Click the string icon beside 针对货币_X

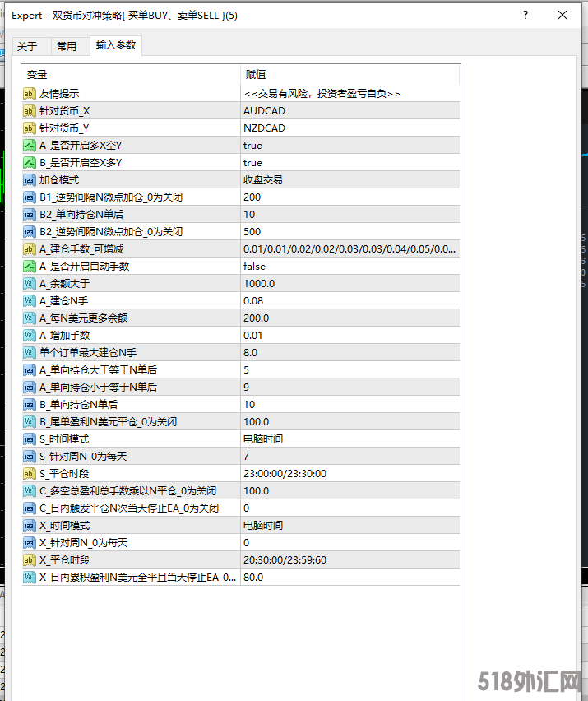pos(29,111)
